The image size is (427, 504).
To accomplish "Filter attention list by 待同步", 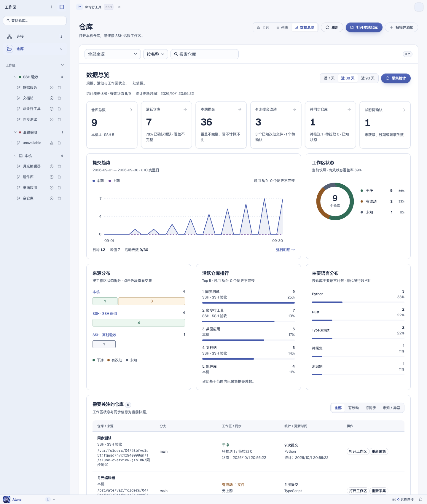I will click(x=371, y=408).
